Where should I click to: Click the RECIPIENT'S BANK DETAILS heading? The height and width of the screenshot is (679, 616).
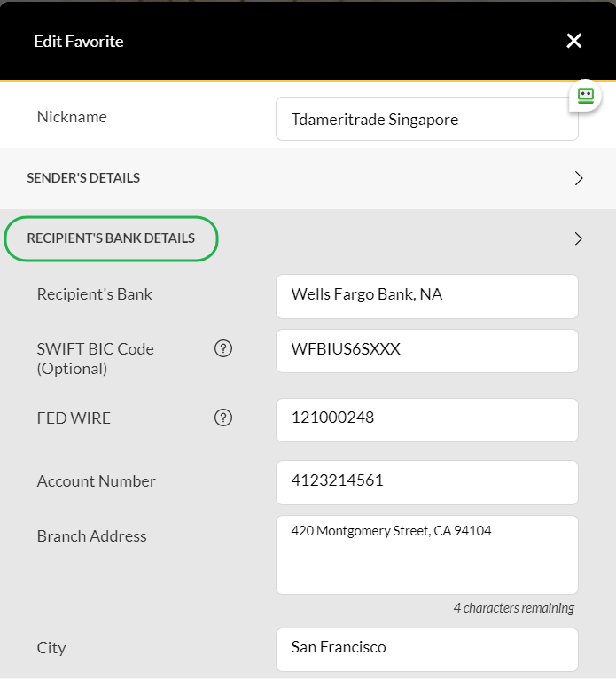click(x=111, y=238)
